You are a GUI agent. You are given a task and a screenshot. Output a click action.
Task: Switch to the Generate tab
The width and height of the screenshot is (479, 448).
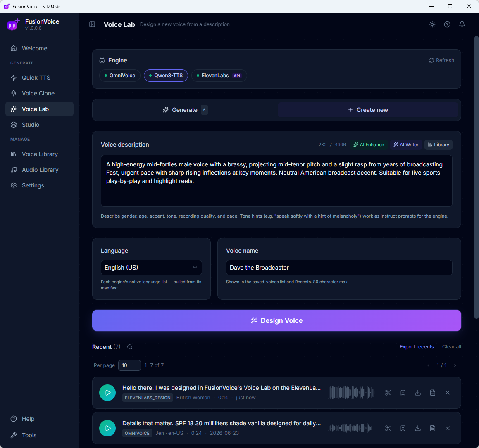[x=185, y=110]
